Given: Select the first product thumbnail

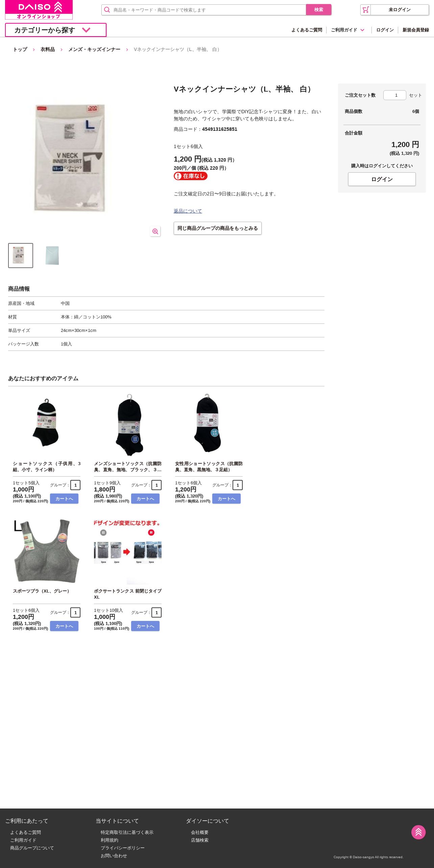Looking at the screenshot, I should click(21, 256).
